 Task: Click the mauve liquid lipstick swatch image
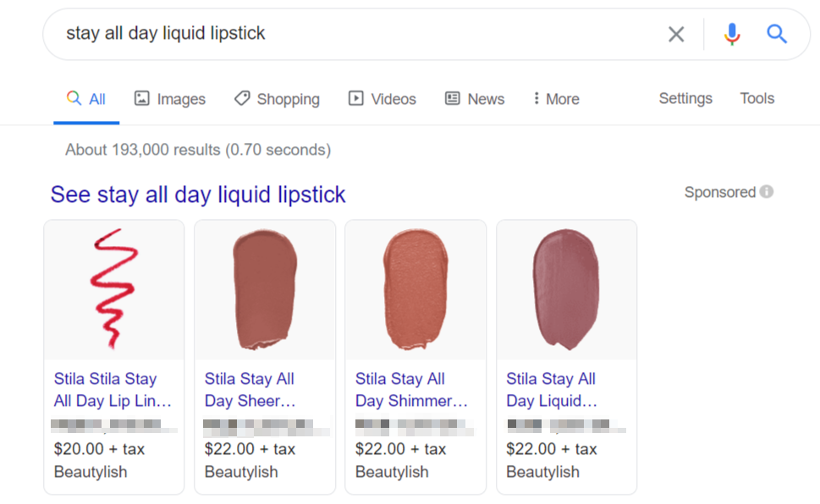[566, 289]
